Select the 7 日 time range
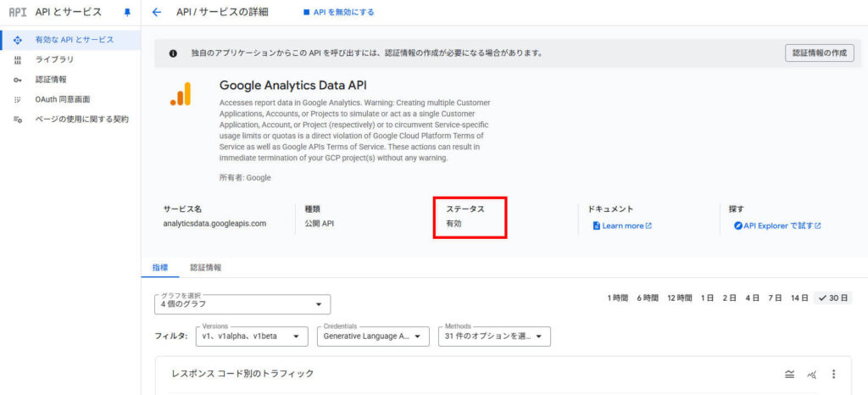 [x=775, y=298]
